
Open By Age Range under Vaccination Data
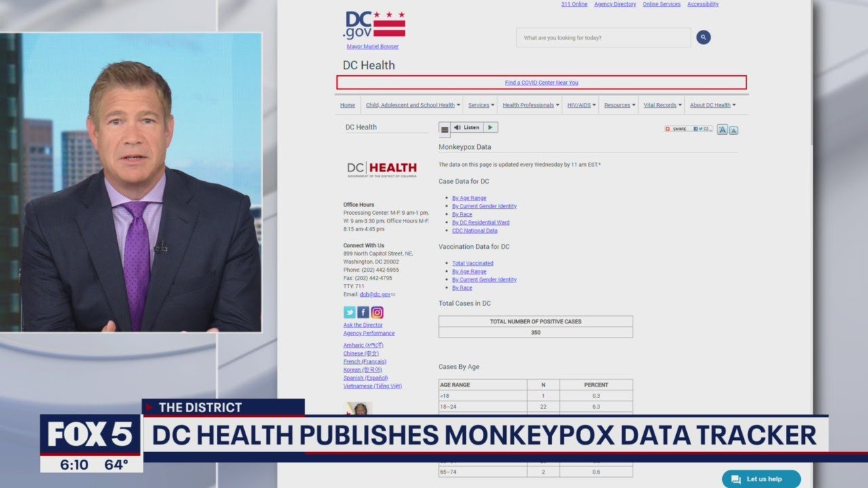click(469, 271)
